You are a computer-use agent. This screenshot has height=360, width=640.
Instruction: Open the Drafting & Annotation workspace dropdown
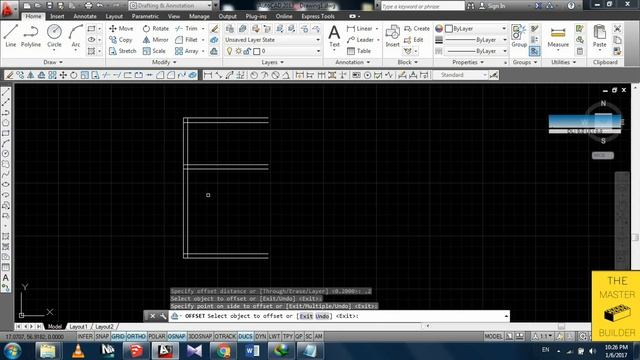[x=171, y=6]
